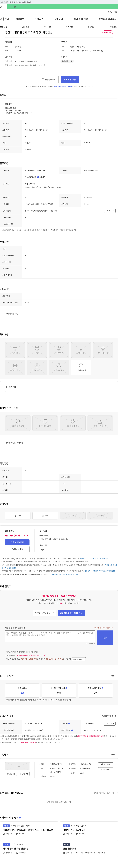Click the info icon beside 인증기관
118x868 pixels.
69,723
